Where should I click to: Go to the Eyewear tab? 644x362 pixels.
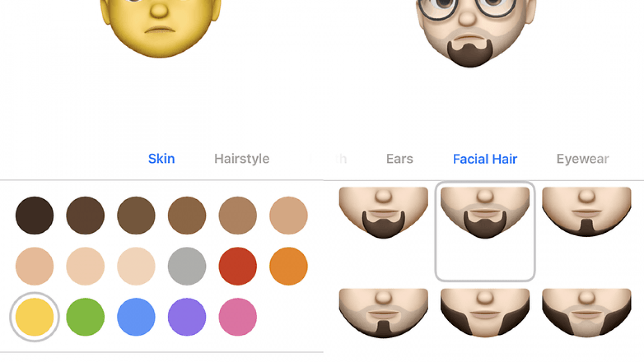pos(583,159)
